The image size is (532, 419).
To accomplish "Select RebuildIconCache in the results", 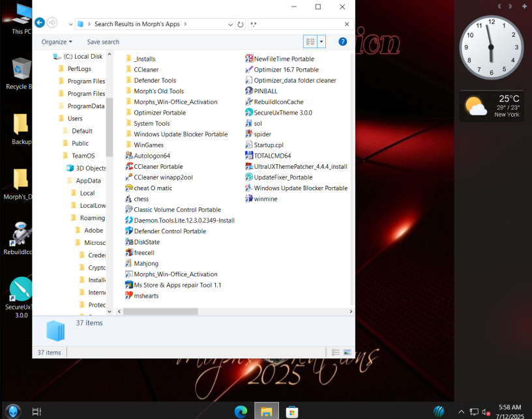I will coord(274,102).
